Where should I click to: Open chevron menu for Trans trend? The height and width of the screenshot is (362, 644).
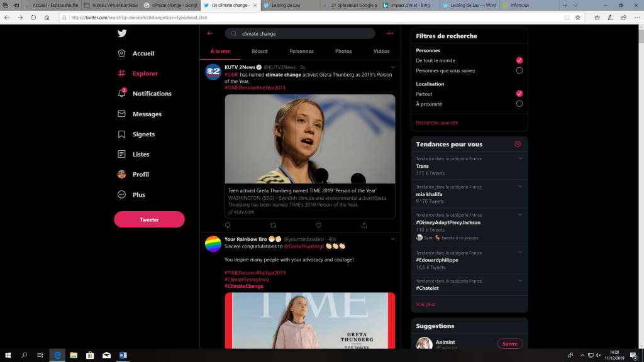click(x=520, y=158)
